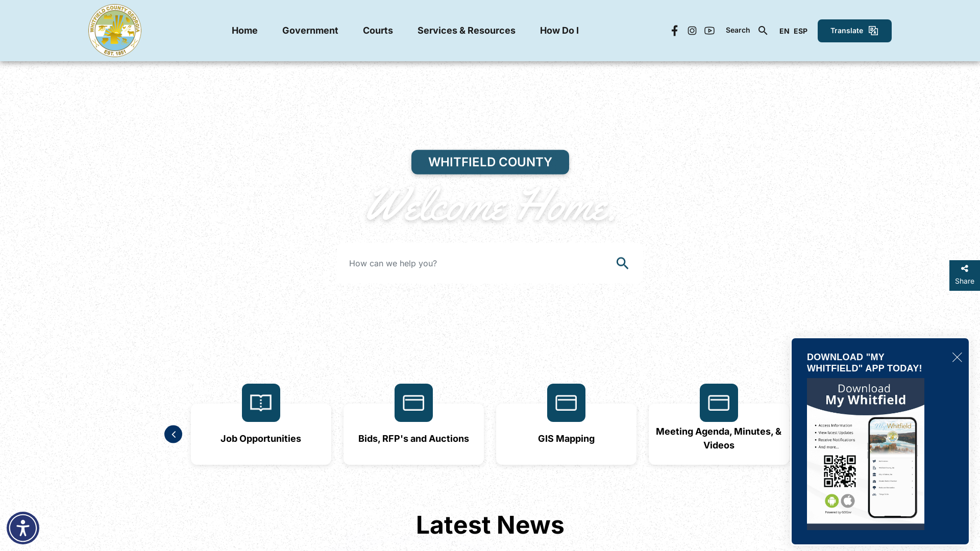
Task: Click the Job Opportunities icon
Action: pos(260,403)
